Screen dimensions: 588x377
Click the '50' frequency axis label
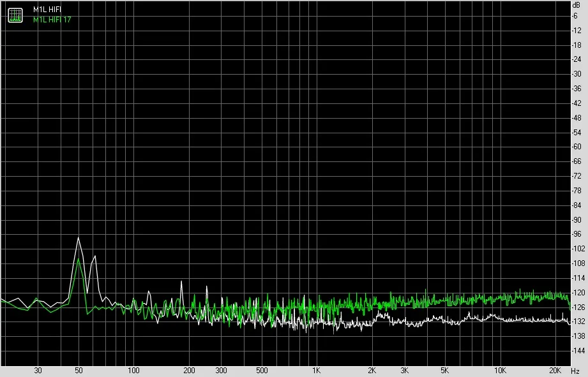tap(79, 371)
